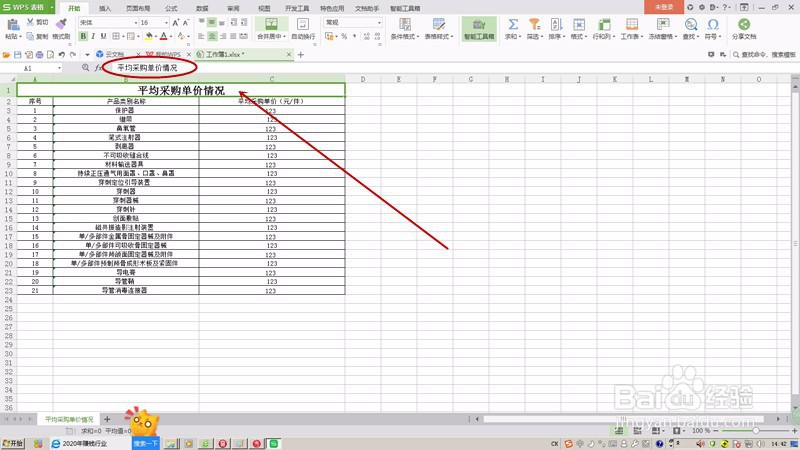Toggle align left in the ribbon
This screenshot has width=800, height=450.
click(x=201, y=36)
